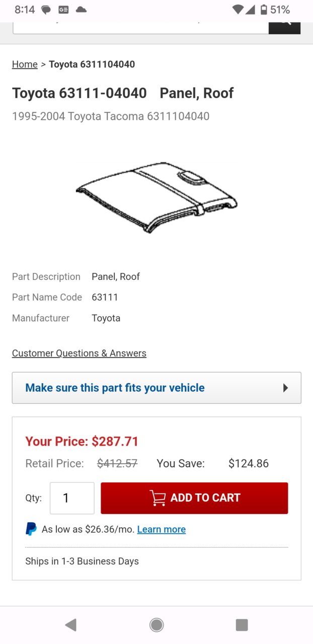Image resolution: width=313 pixels, height=644 pixels.
Task: Go to Home via breadcrumb link
Action: coord(25,64)
